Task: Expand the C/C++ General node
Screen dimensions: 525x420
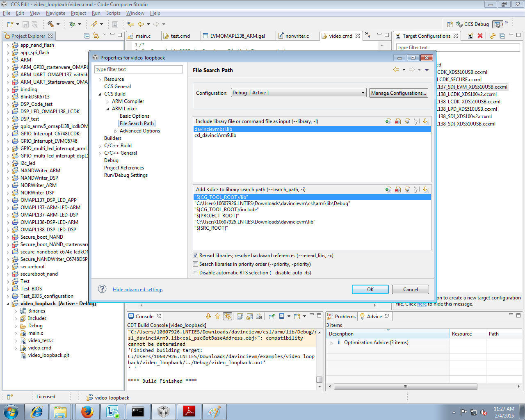Action: point(100,153)
